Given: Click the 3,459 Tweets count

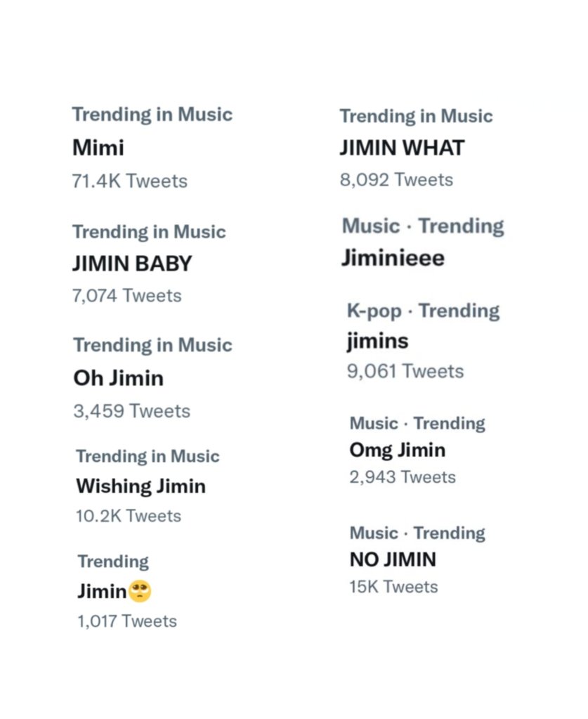Looking at the screenshot, I should 131,410.
